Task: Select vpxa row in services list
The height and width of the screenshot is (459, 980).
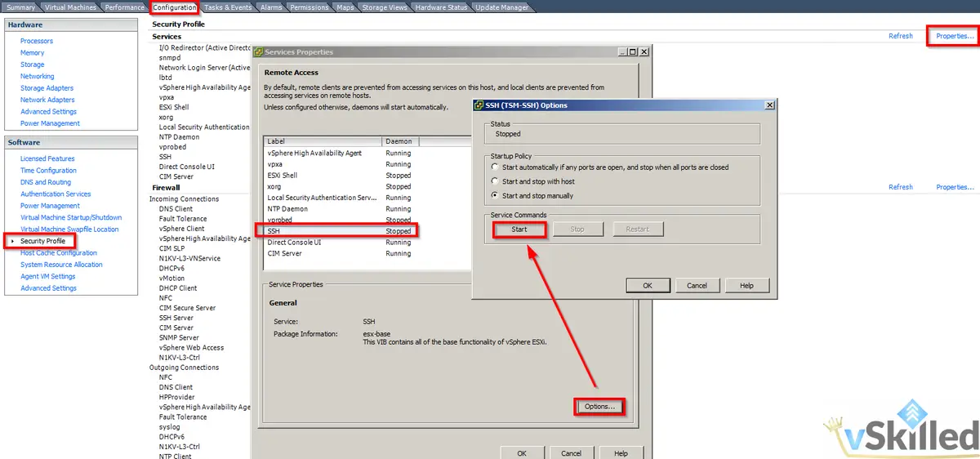Action: click(367, 164)
